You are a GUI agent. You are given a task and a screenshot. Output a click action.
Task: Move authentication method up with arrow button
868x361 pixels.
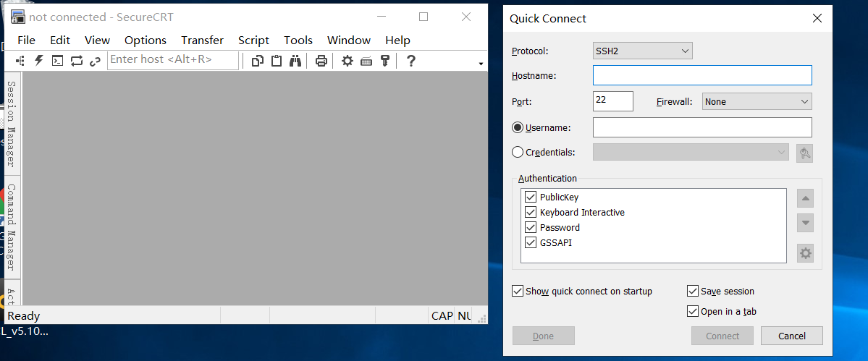pos(806,198)
